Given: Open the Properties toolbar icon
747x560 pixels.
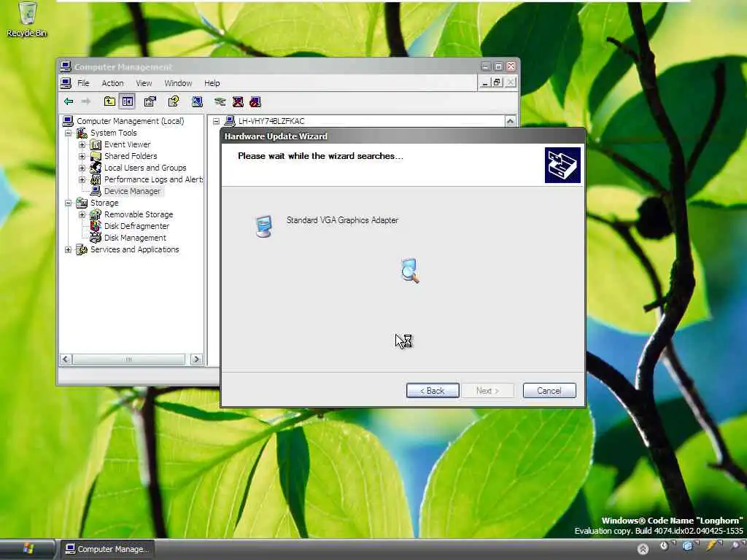Looking at the screenshot, I should (x=150, y=101).
